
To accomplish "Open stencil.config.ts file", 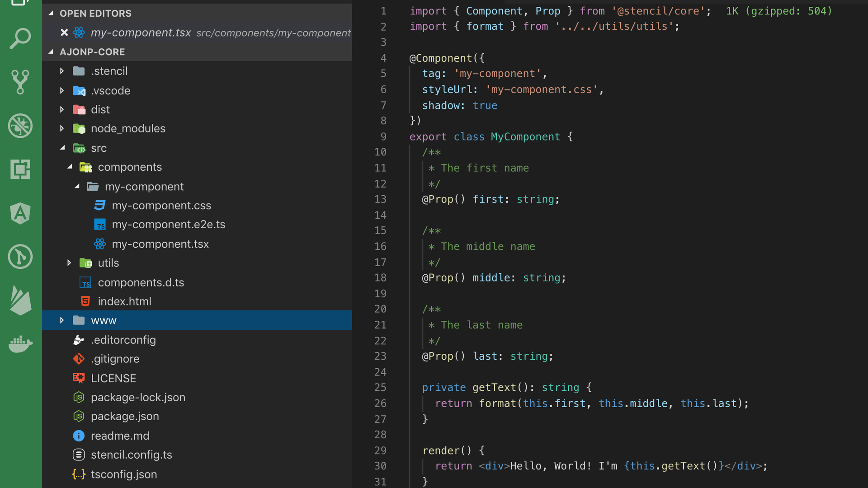I will tap(131, 455).
